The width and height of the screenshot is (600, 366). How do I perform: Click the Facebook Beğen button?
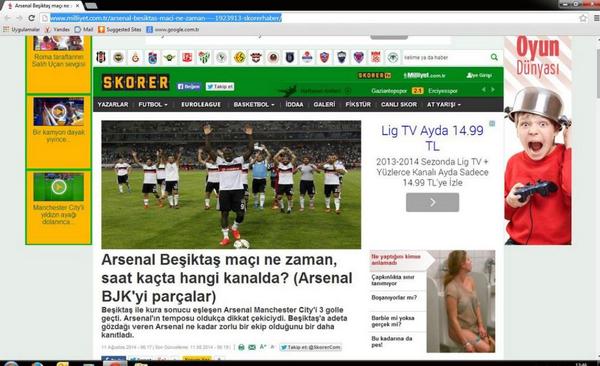coord(189,87)
